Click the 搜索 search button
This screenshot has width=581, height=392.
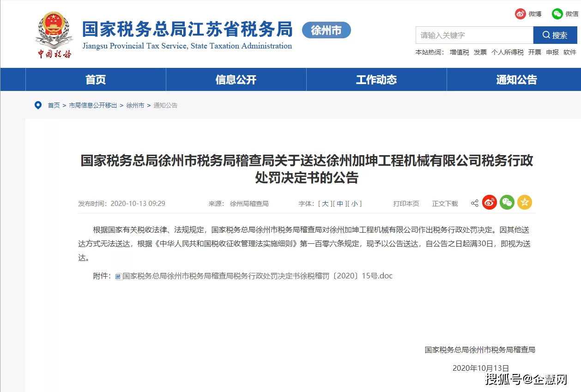(555, 35)
